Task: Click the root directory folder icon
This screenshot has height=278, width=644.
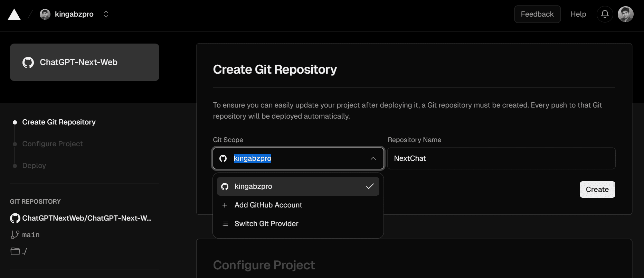Action: pos(15,251)
